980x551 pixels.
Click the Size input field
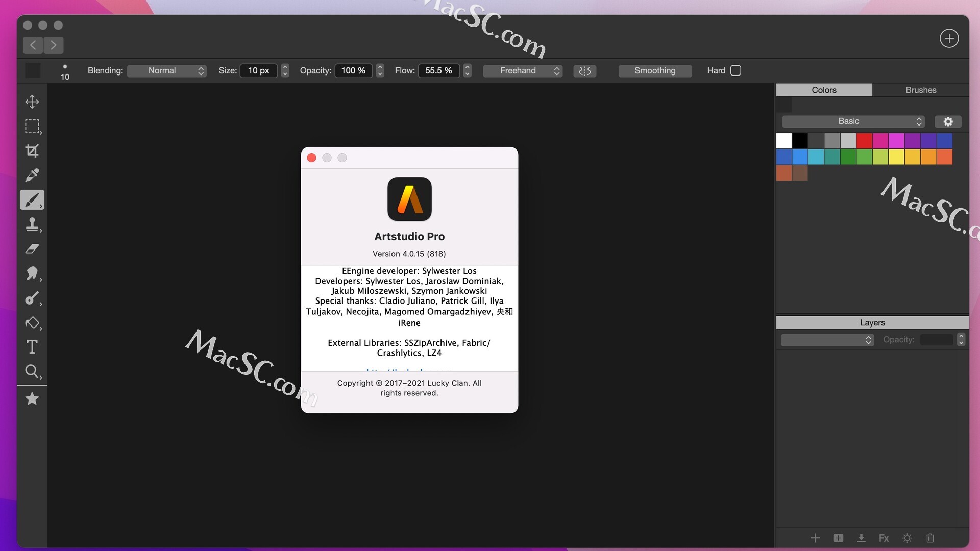[259, 70]
